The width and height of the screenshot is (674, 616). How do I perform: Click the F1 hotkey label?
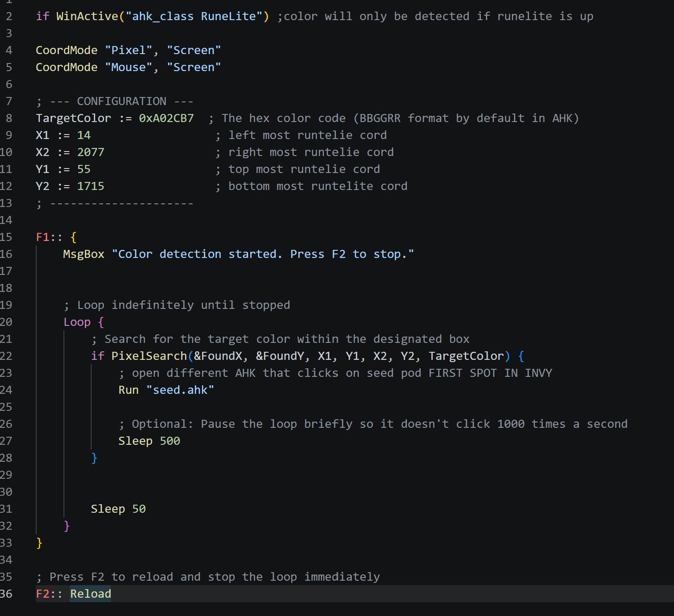click(42, 237)
